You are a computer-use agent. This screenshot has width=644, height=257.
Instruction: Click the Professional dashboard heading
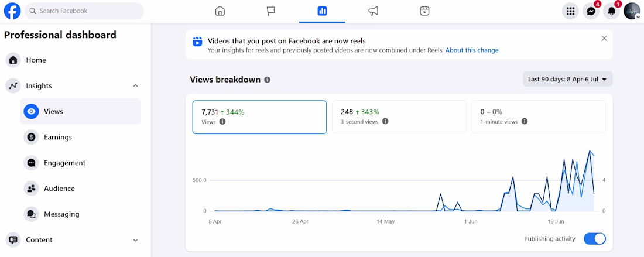pyautogui.click(x=60, y=35)
